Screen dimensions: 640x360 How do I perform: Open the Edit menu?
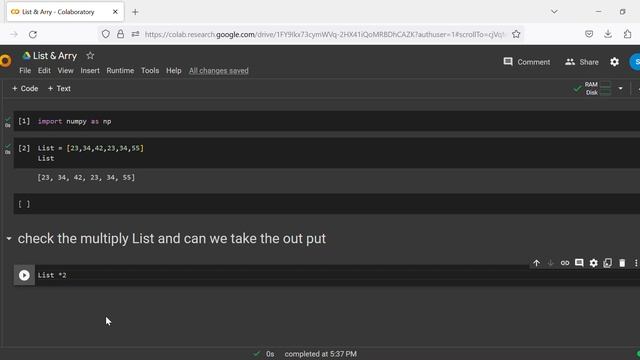tap(44, 71)
